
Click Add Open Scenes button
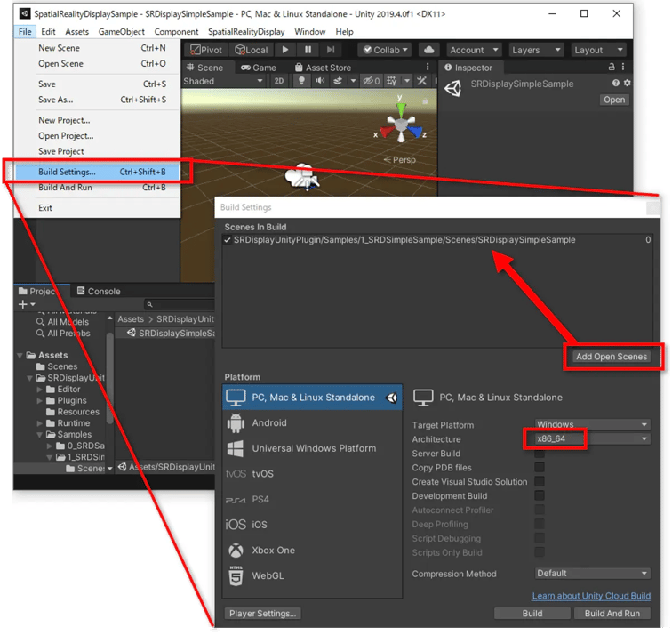point(612,357)
